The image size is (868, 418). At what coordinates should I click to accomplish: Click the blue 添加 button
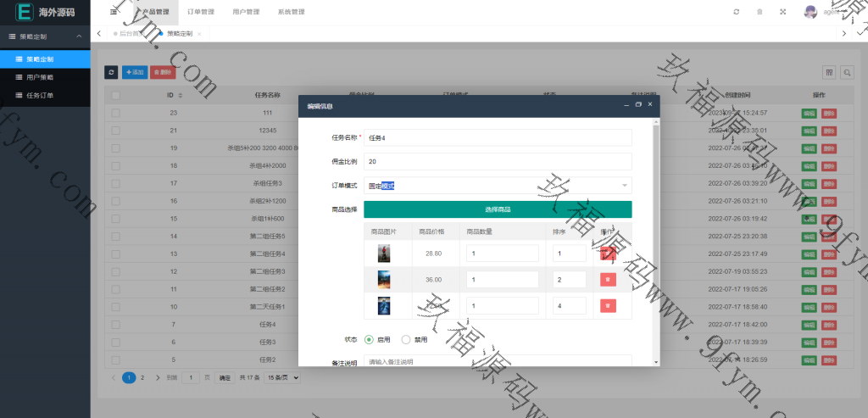(135, 73)
